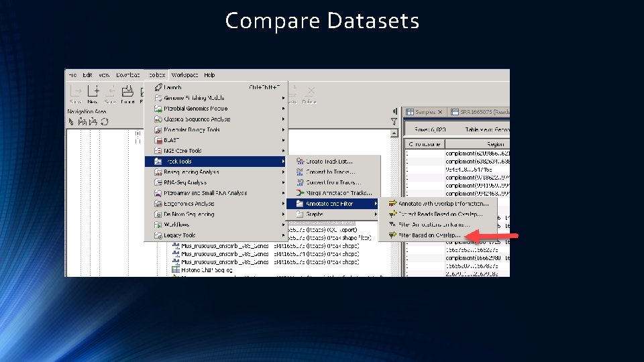Click the refresh icon in Navigation Area
Screen dimensions: 644x362
105,121
